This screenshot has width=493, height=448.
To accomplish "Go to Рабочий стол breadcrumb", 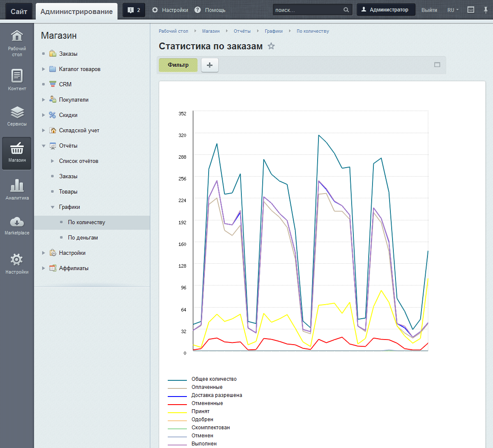I will pos(173,31).
